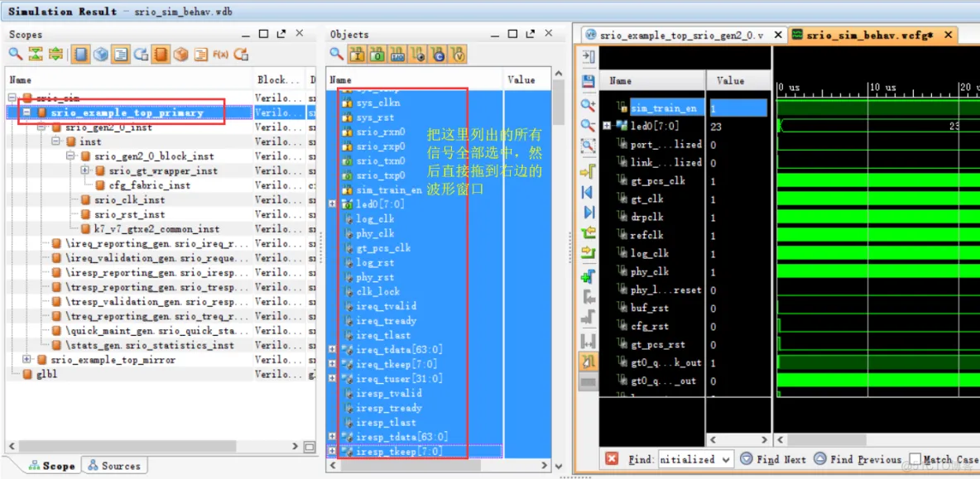Toggle the constants (C) filter

click(438, 55)
